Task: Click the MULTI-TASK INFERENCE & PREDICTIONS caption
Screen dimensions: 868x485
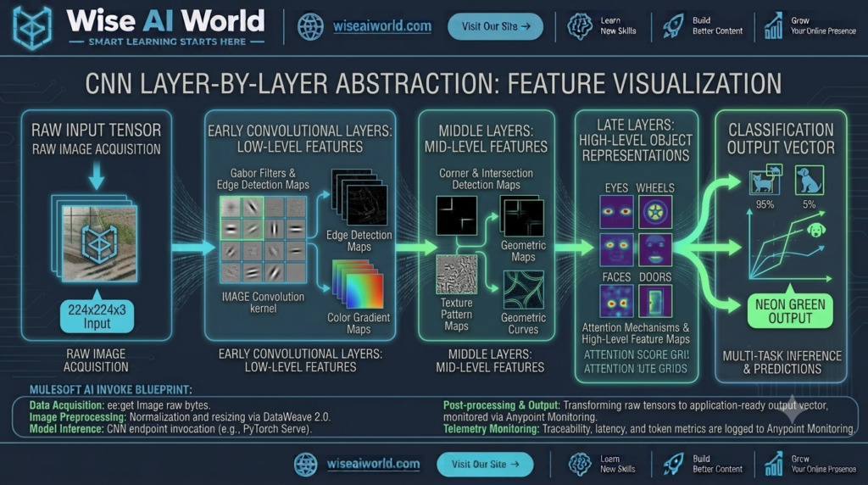Action: [x=782, y=362]
